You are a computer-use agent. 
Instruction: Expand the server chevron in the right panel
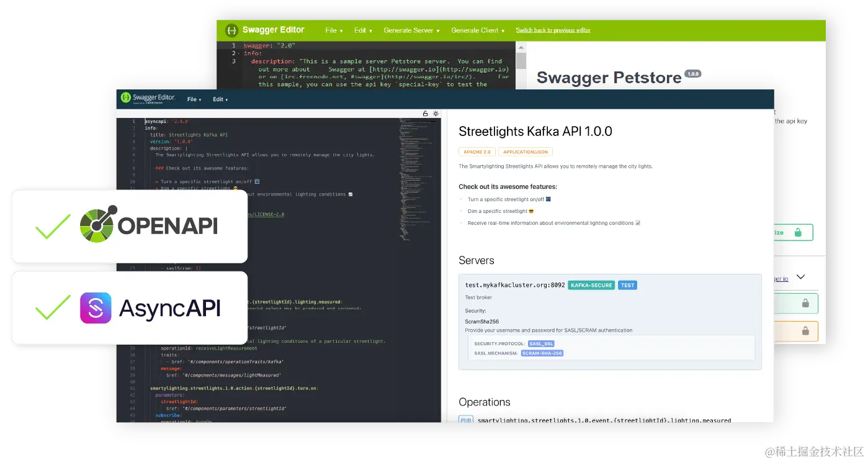coord(800,275)
